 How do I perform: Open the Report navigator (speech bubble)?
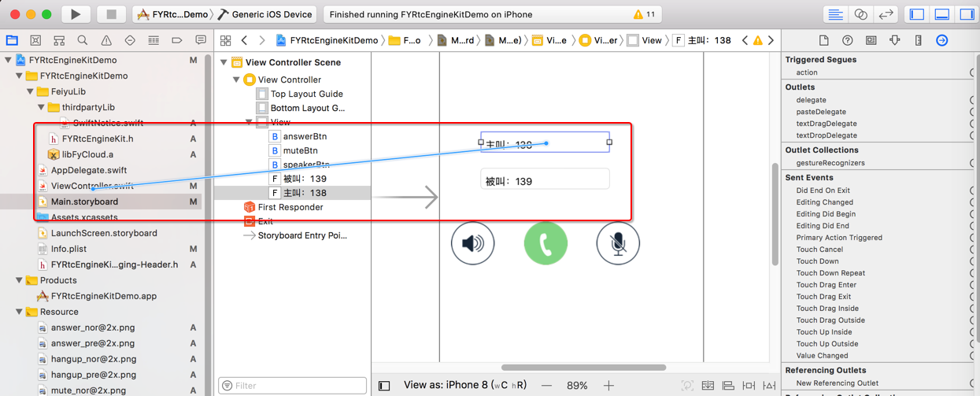point(201,40)
